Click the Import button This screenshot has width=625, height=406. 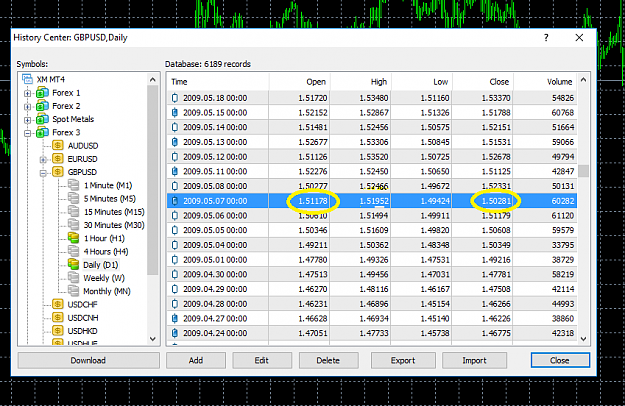pos(474,360)
